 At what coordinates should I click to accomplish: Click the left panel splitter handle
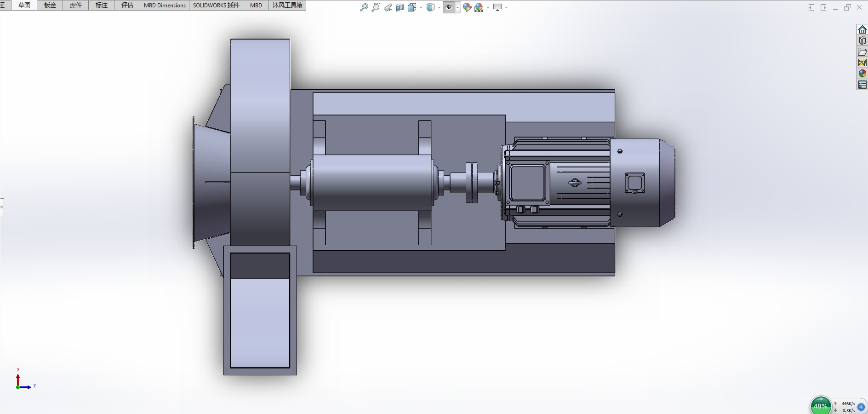tap(2, 207)
